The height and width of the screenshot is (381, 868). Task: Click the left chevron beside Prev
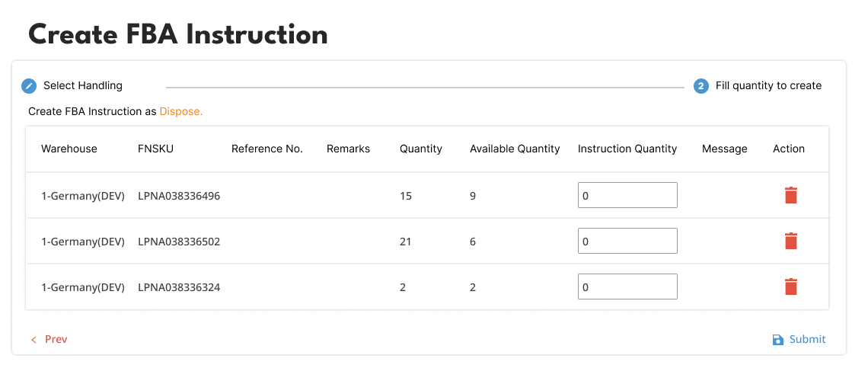tap(34, 340)
